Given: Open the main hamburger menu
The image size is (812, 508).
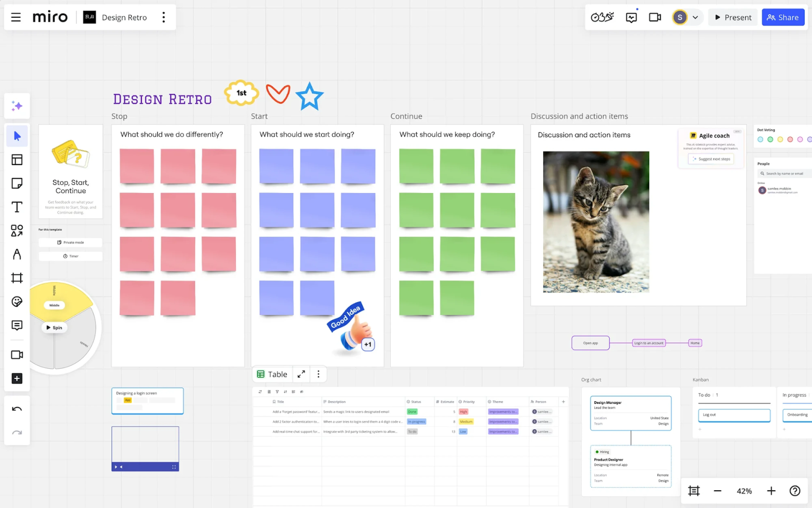Looking at the screenshot, I should pos(15,17).
